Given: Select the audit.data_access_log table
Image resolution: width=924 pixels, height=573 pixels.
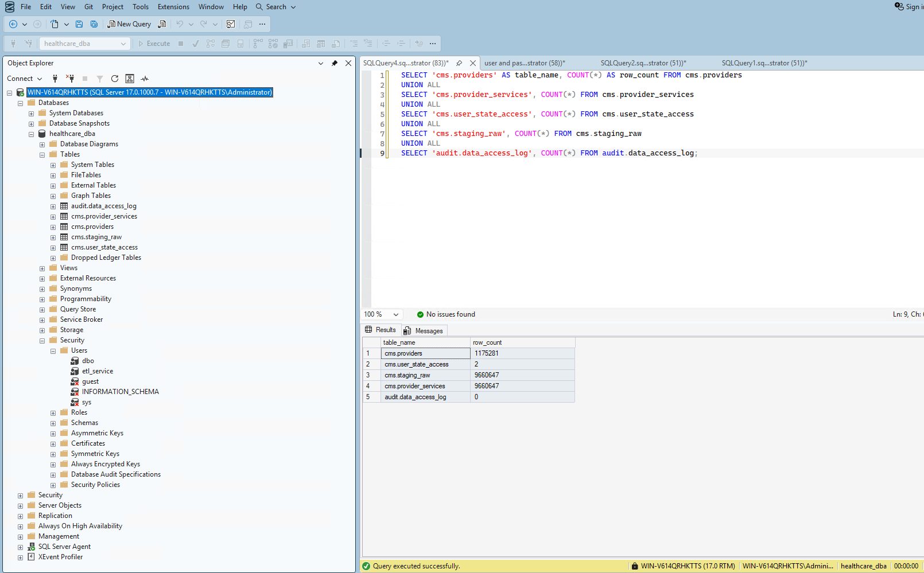Looking at the screenshot, I should tap(104, 206).
